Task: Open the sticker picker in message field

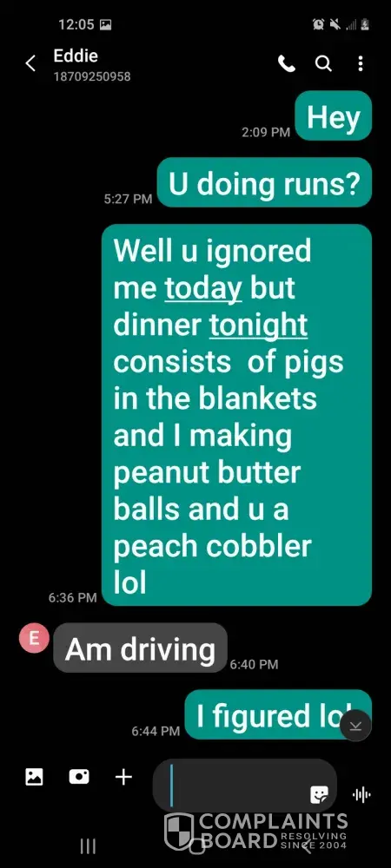Action: [x=320, y=795]
